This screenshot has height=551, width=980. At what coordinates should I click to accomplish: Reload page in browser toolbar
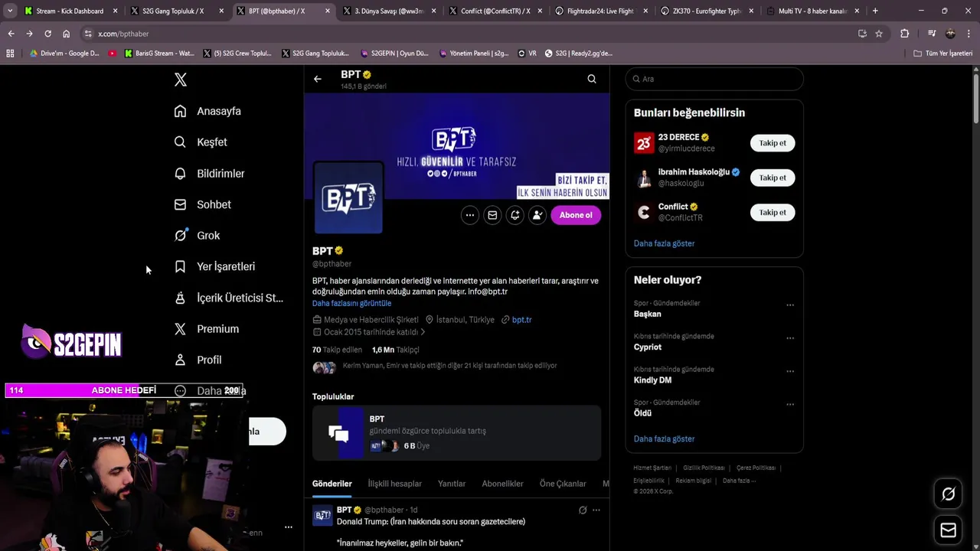tap(47, 34)
